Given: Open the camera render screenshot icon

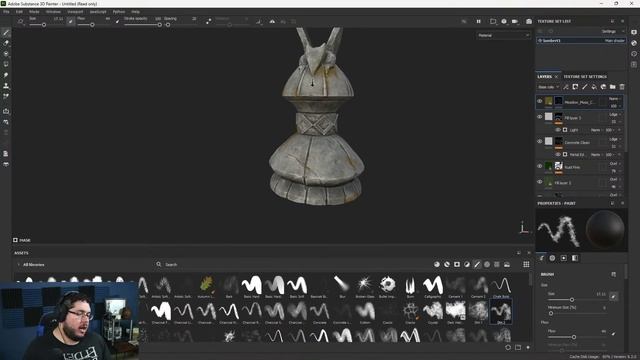Looking at the screenshot, I should click(x=529, y=21).
